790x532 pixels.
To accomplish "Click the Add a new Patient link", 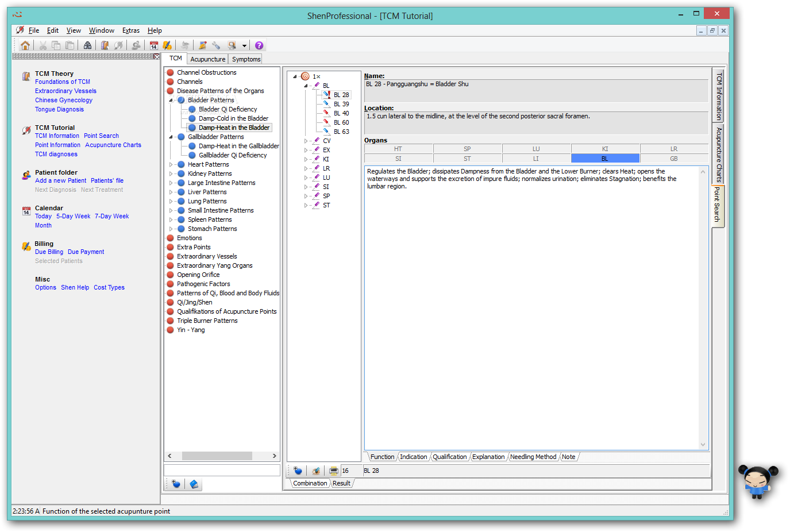I will [60, 180].
